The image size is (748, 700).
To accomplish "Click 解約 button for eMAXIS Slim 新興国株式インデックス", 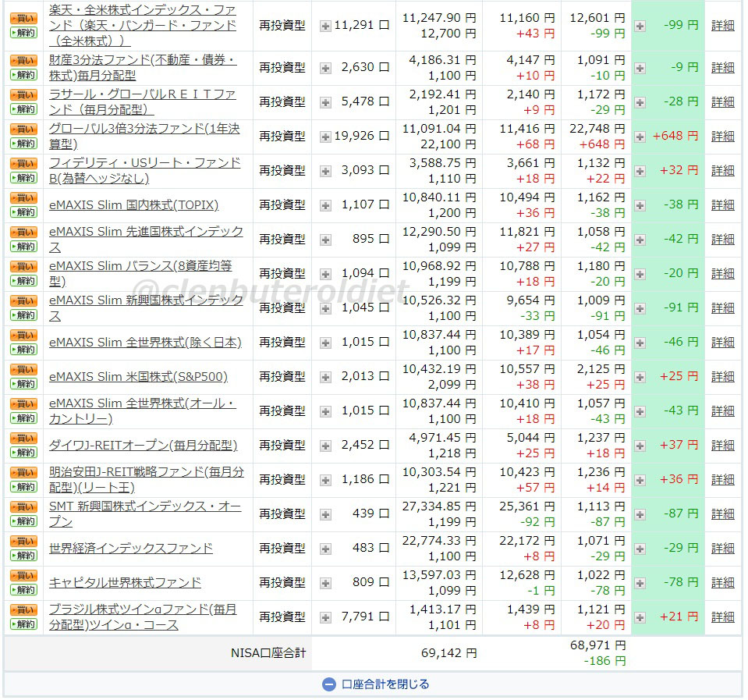I will click(x=24, y=315).
